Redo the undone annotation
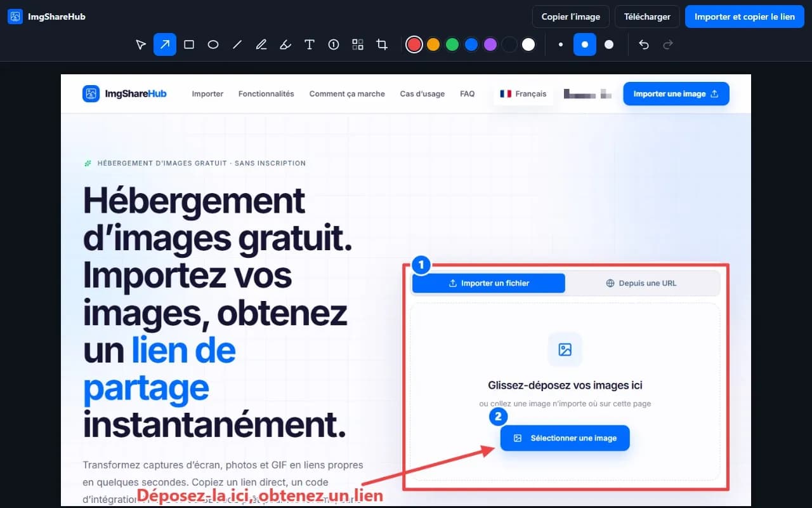Image resolution: width=812 pixels, height=508 pixels. point(667,44)
